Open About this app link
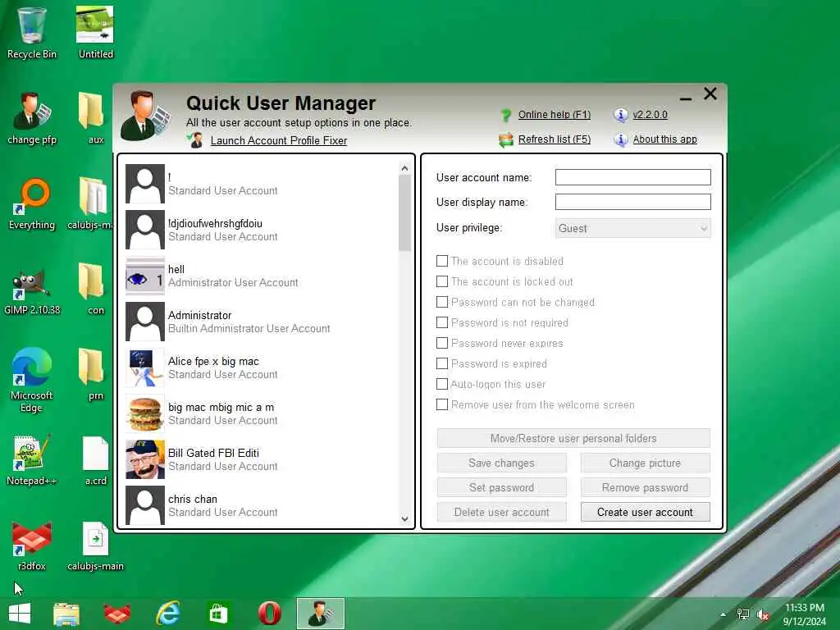This screenshot has width=840, height=630. tap(664, 139)
